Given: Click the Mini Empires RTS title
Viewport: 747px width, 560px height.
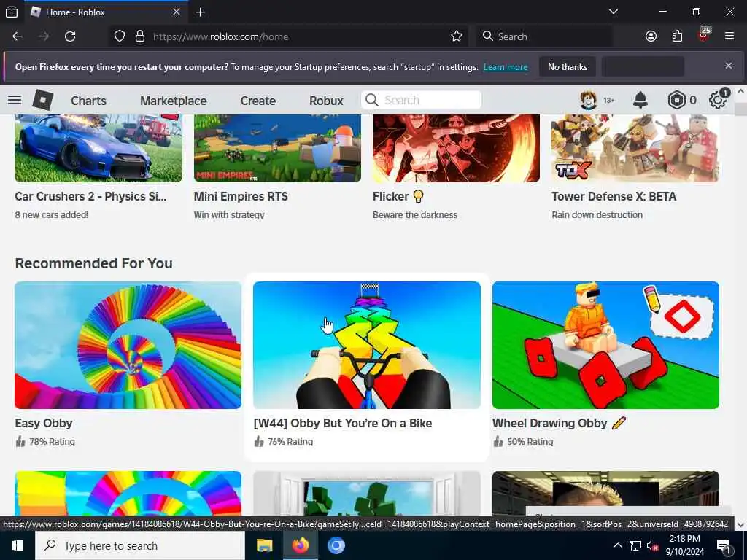Looking at the screenshot, I should (x=241, y=196).
